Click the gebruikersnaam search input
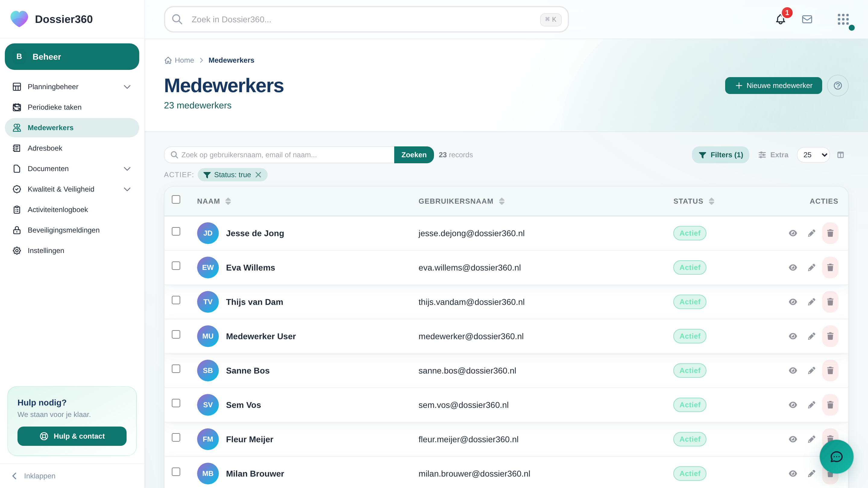 279,155
